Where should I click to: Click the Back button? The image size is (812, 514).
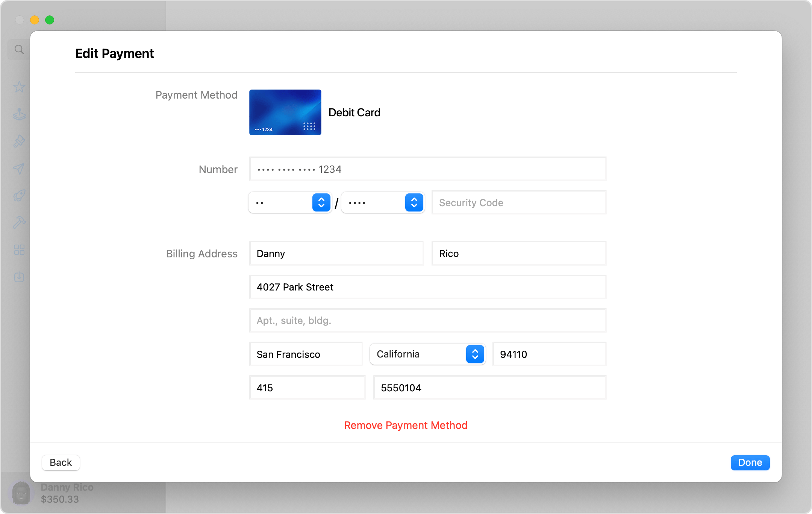pyautogui.click(x=60, y=462)
